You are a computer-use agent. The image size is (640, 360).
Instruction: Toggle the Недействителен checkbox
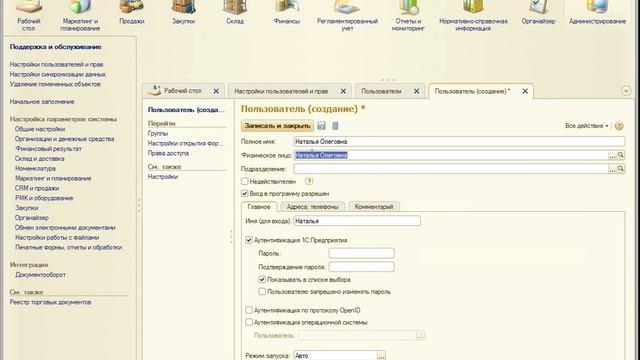[244, 181]
